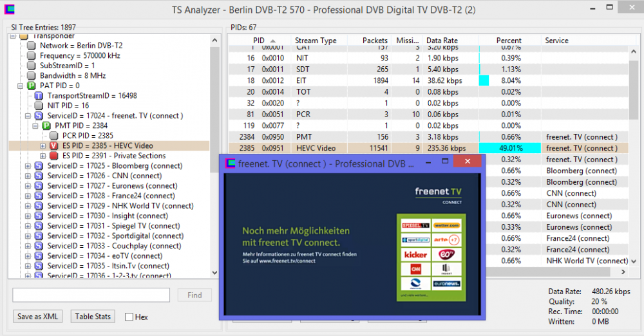Collapse ServiceID 17024 freenet TV node
The width and height of the screenshot is (644, 336).
(28, 116)
